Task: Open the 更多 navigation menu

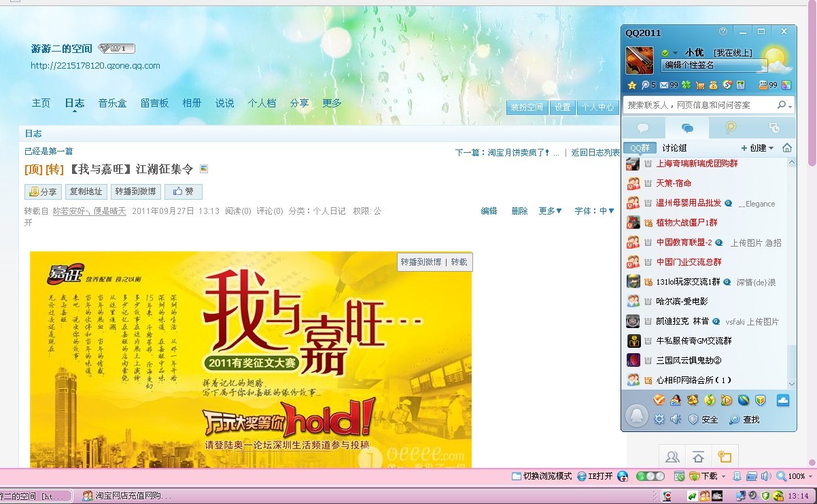Action: coord(332,103)
